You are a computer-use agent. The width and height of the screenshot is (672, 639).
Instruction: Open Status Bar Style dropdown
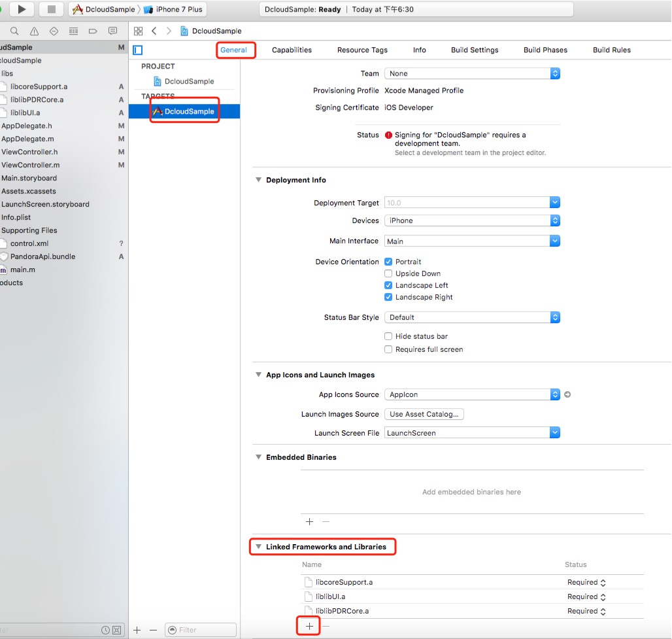point(472,317)
